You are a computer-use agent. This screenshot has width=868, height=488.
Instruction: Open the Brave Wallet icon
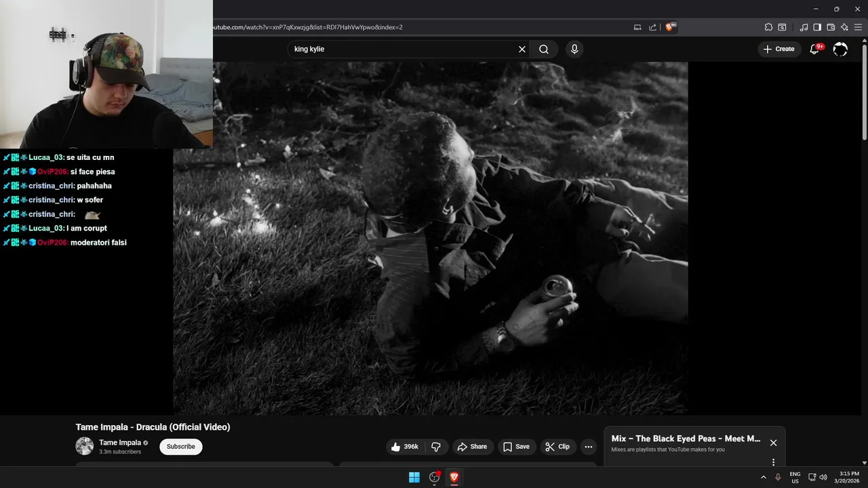[831, 27]
